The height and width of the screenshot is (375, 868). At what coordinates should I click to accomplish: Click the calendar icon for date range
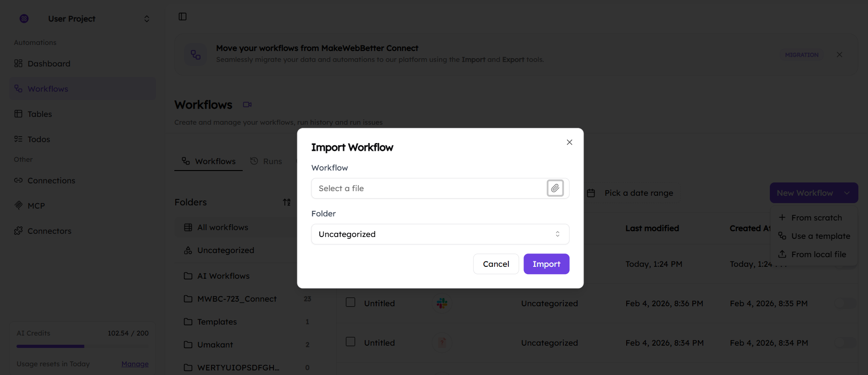click(x=591, y=193)
